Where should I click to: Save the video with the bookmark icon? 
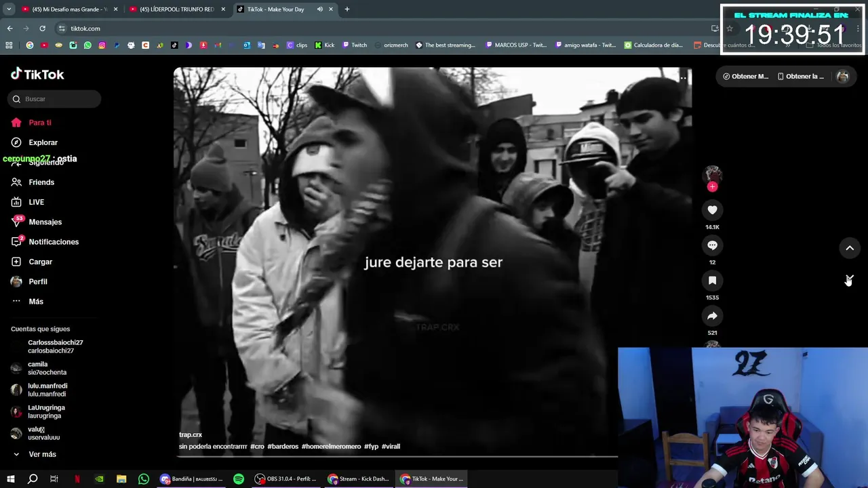[x=712, y=281]
